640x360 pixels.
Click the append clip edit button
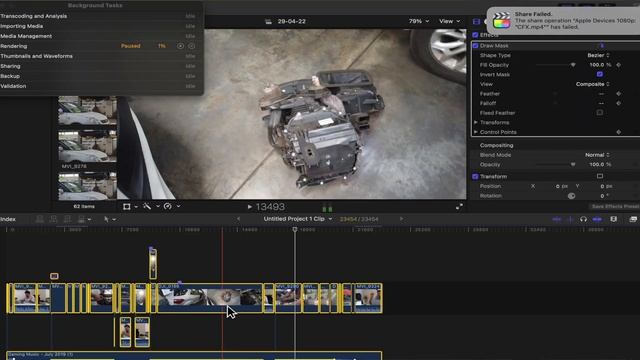67,219
